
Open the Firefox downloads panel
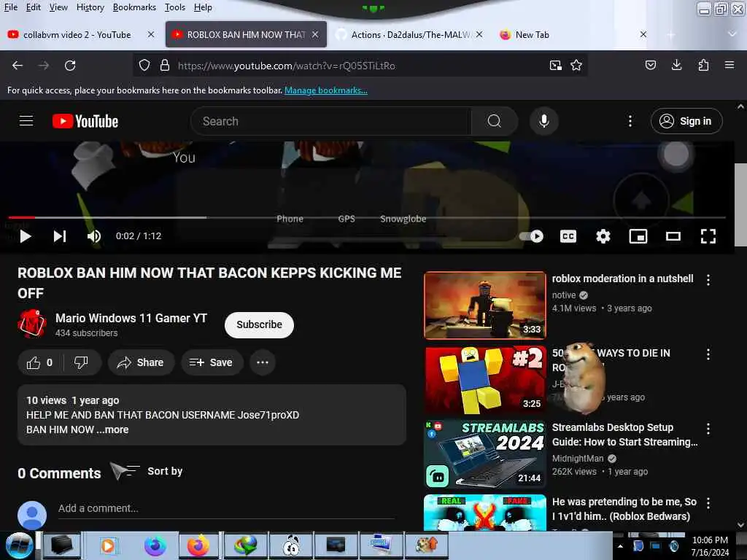[x=676, y=65]
